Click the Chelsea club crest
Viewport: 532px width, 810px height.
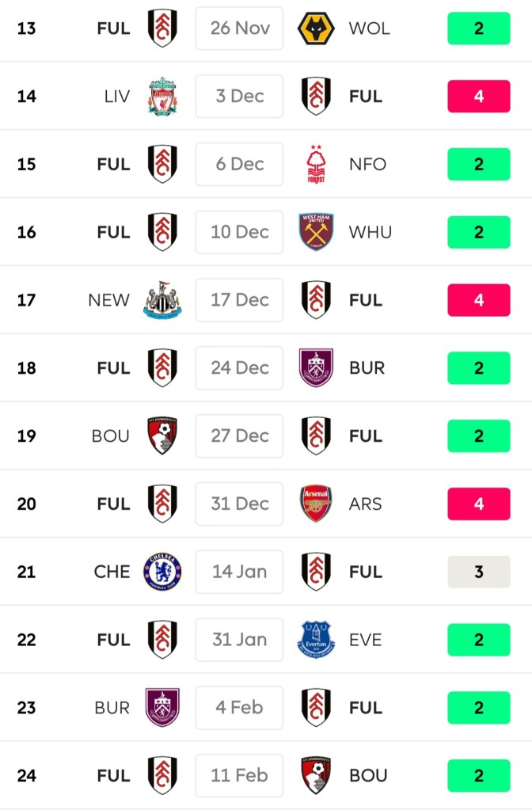click(162, 572)
